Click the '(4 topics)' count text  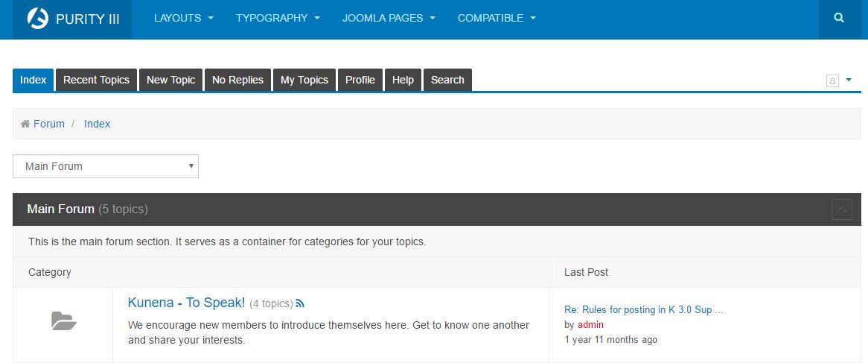(x=271, y=303)
